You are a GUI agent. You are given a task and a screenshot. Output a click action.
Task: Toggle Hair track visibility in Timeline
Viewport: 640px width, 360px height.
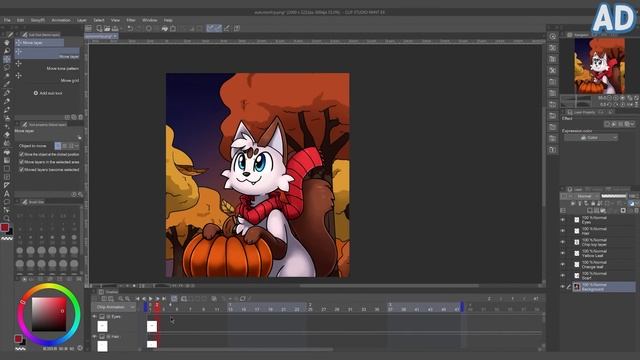coord(95,337)
